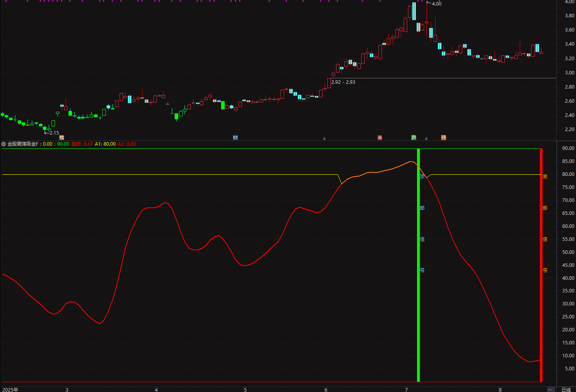
Task: Click the 趋势: 8.67 indicator value
Action: point(82,144)
